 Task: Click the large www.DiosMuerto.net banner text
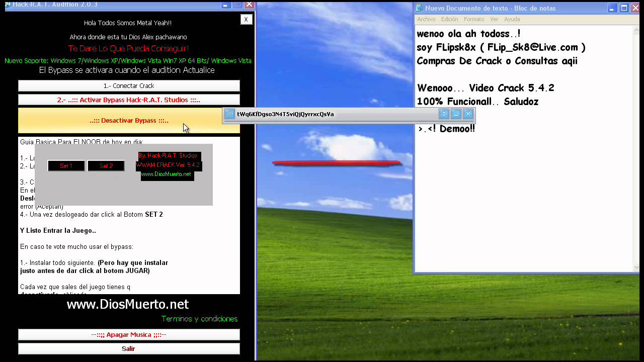point(128,304)
